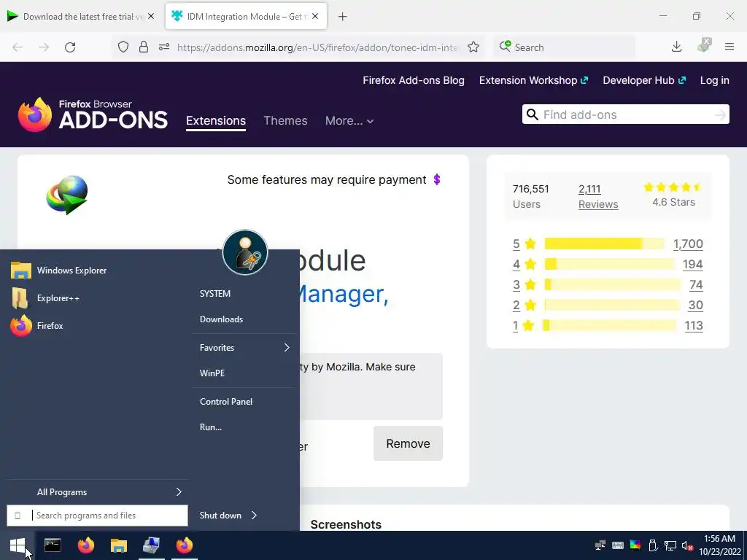Expand the Shut down options arrow
This screenshot has width=747, height=560.
[x=254, y=516]
